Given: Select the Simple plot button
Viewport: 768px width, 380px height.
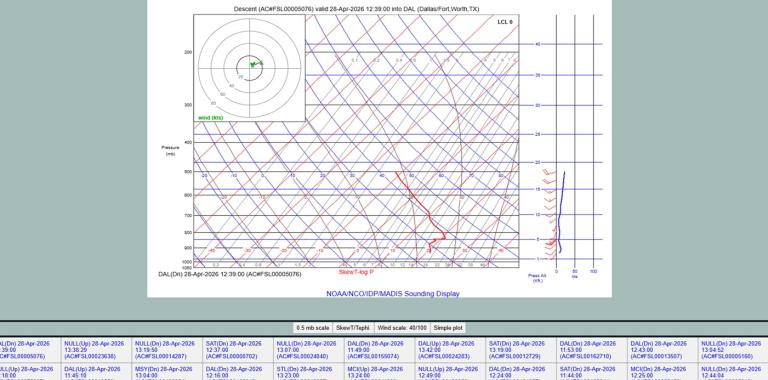Looking at the screenshot, I should click(x=448, y=328).
